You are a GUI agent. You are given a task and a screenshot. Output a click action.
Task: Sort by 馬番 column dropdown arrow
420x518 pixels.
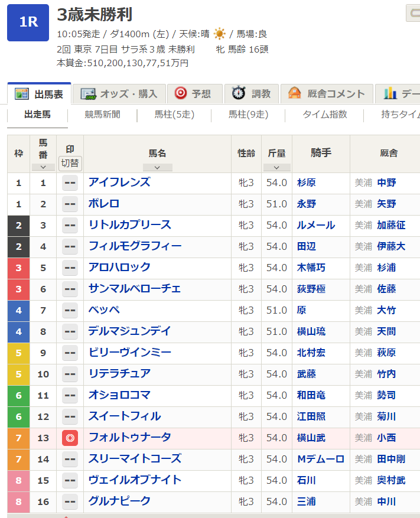(x=43, y=167)
